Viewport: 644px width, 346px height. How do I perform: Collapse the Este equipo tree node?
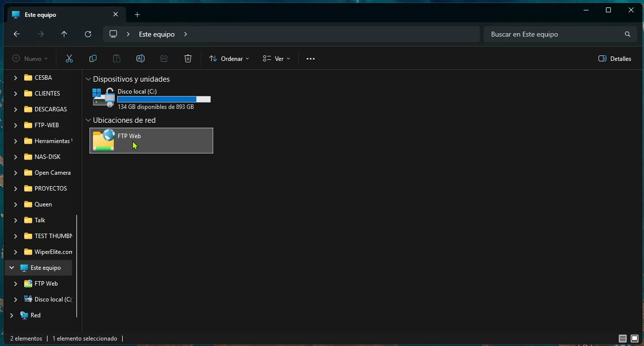11,268
